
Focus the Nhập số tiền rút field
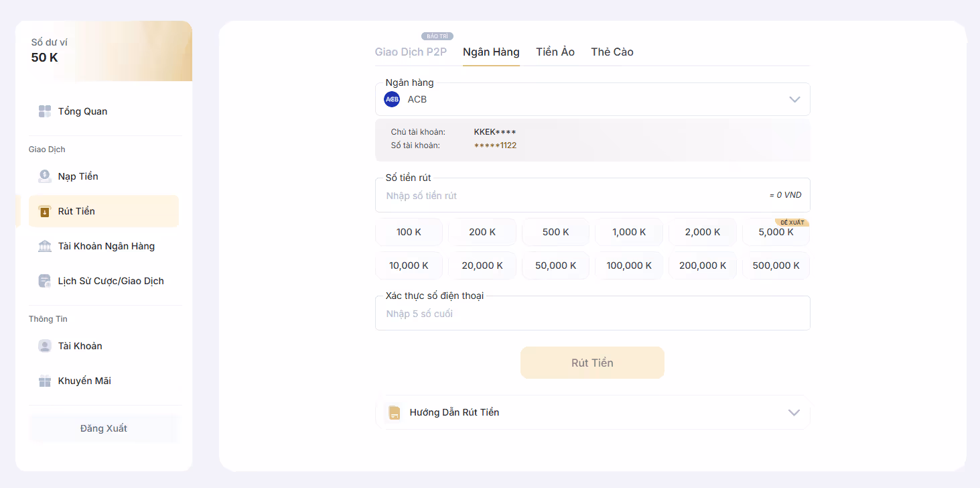[x=592, y=195]
